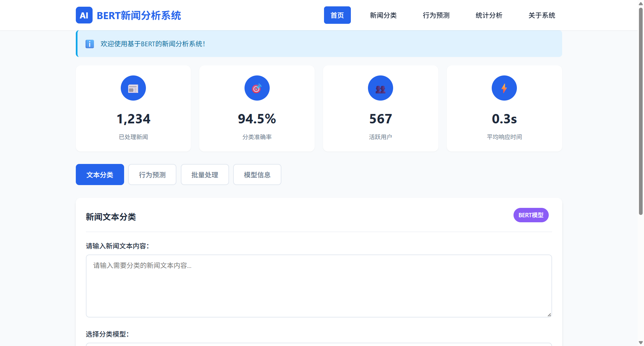
Task: Click the BERT新闻分析系统 title link
Action: tap(139, 15)
